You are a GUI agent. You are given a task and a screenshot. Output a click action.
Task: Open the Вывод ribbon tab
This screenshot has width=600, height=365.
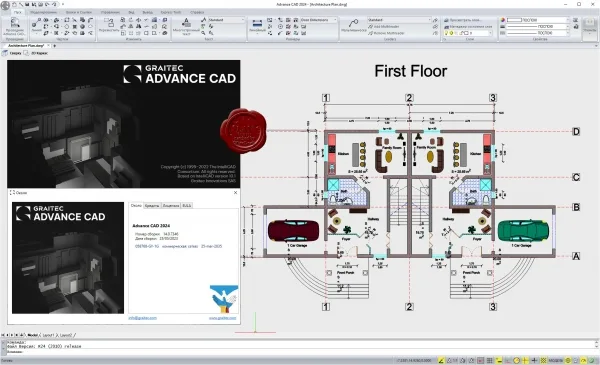pos(147,12)
